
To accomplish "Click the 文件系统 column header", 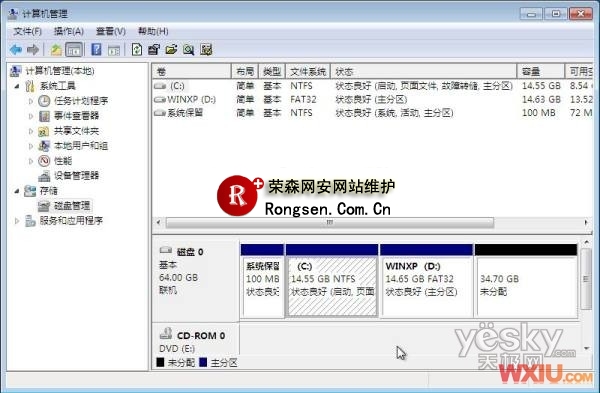I will point(308,72).
